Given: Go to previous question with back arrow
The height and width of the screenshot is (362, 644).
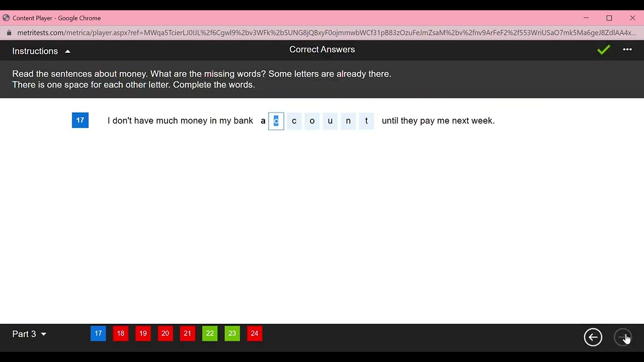Looking at the screenshot, I should [x=593, y=337].
